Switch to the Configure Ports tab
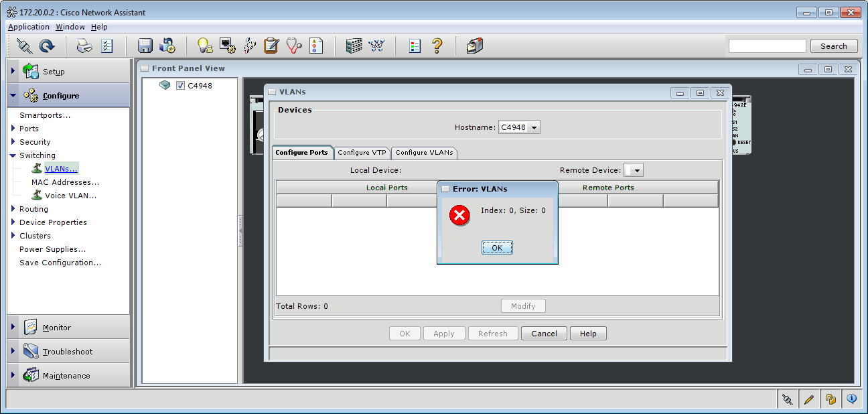 [x=302, y=152]
